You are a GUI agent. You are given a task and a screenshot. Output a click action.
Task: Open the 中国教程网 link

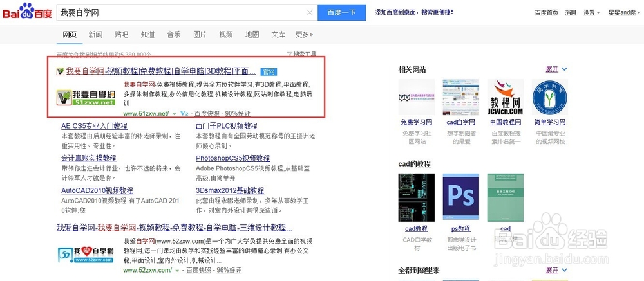[505, 122]
